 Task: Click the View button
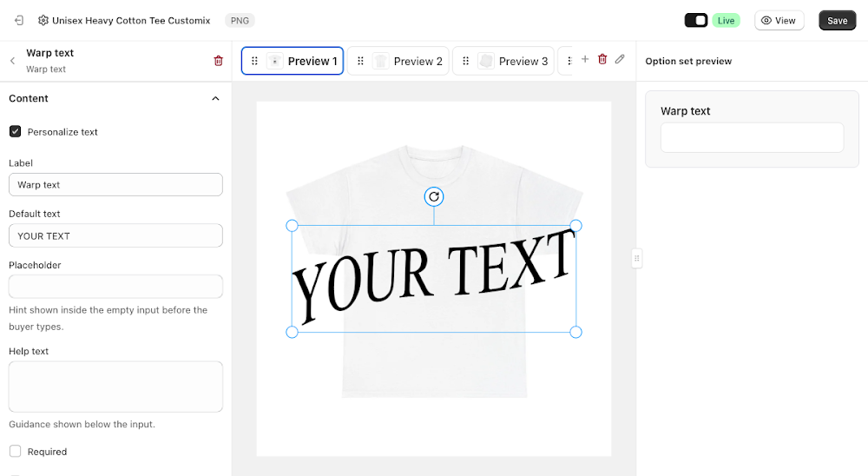tap(779, 21)
